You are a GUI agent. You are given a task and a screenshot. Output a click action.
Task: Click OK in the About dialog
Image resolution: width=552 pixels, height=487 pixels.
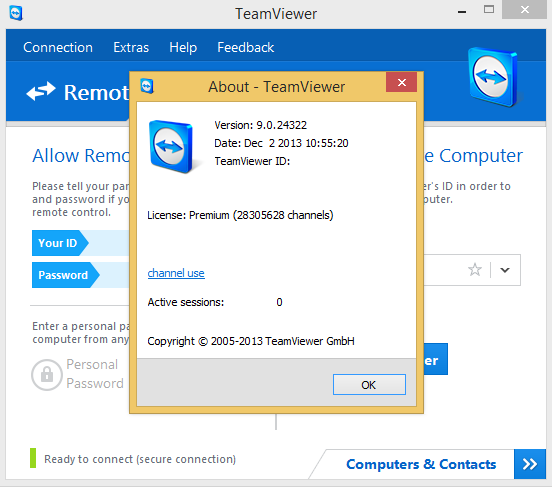pos(369,385)
